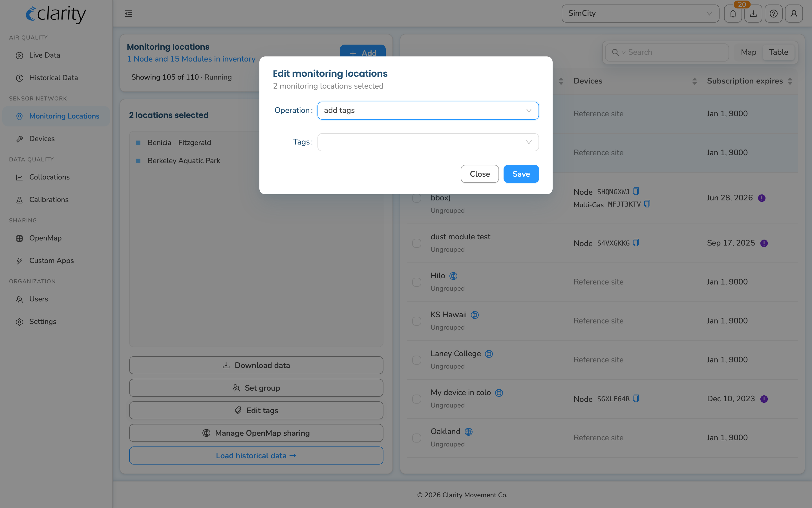Click Set group button
Screen dimensions: 812x508
point(256,388)
